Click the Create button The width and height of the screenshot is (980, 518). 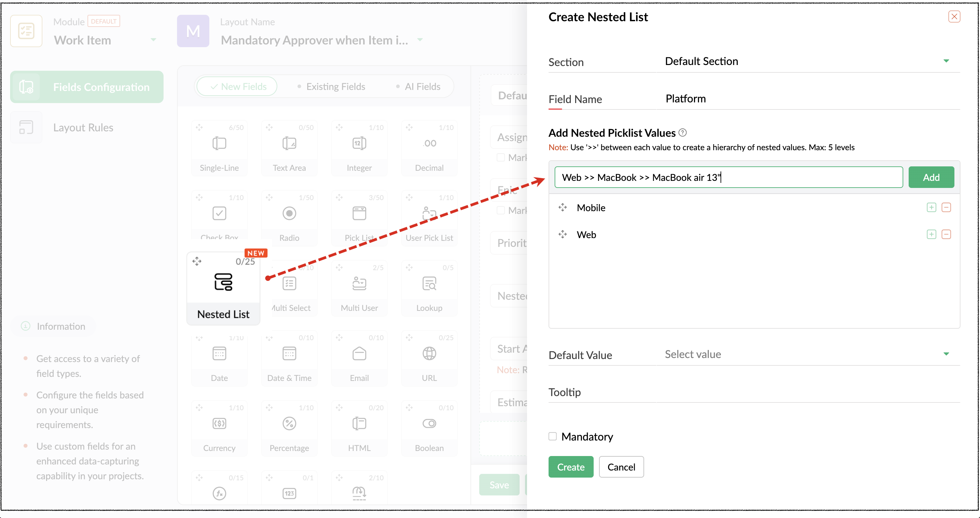point(570,466)
